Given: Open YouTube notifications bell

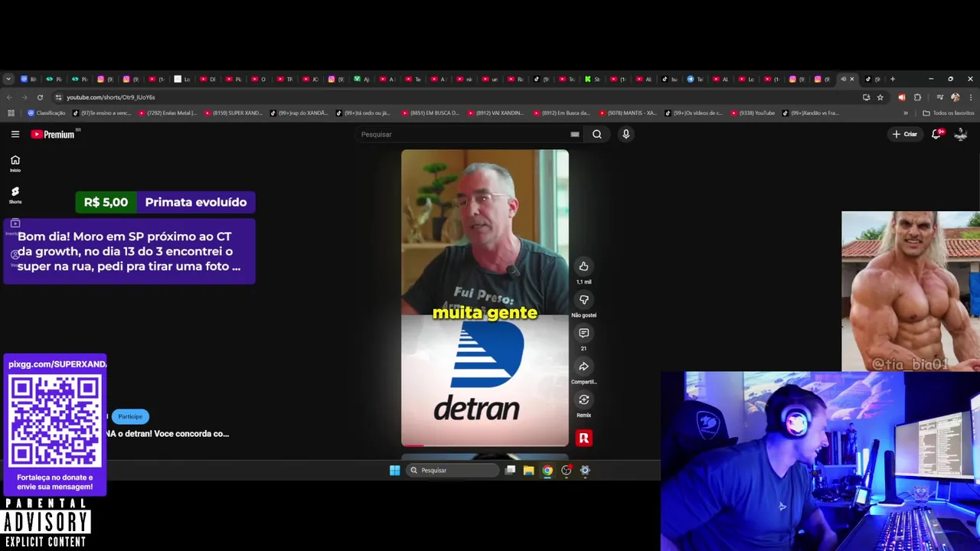Looking at the screenshot, I should click(x=936, y=134).
